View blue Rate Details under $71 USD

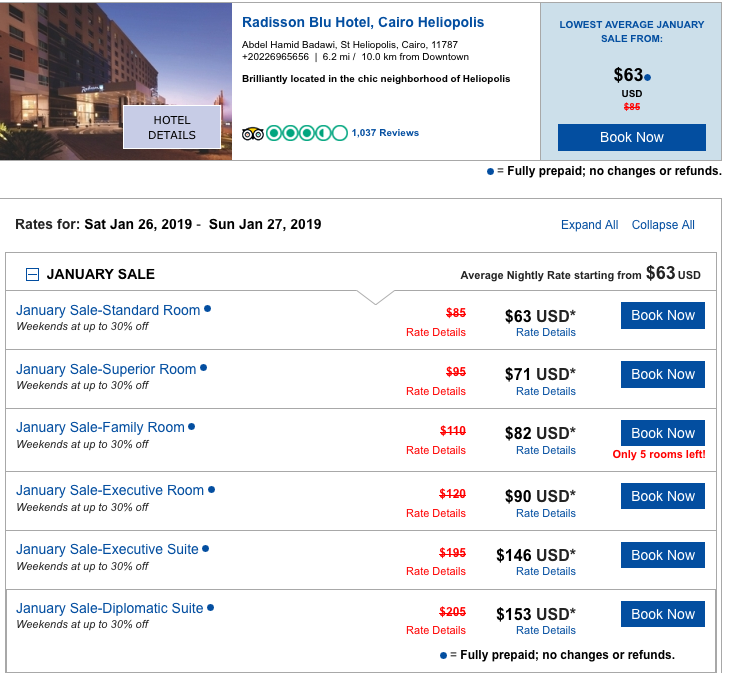(x=546, y=391)
